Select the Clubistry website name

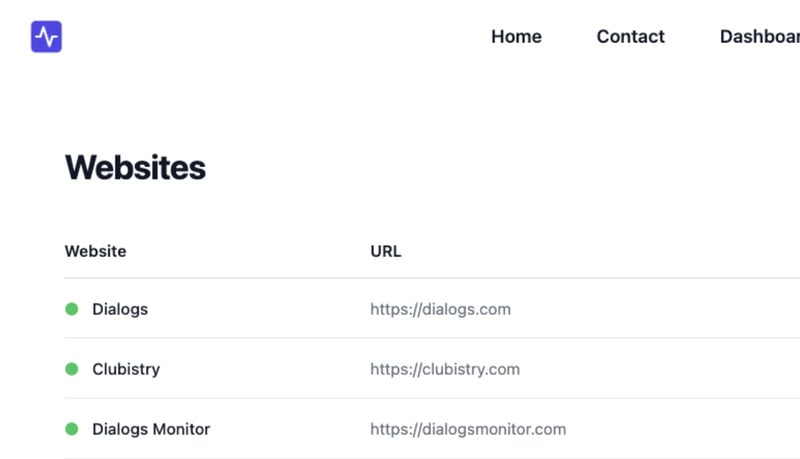click(x=126, y=369)
